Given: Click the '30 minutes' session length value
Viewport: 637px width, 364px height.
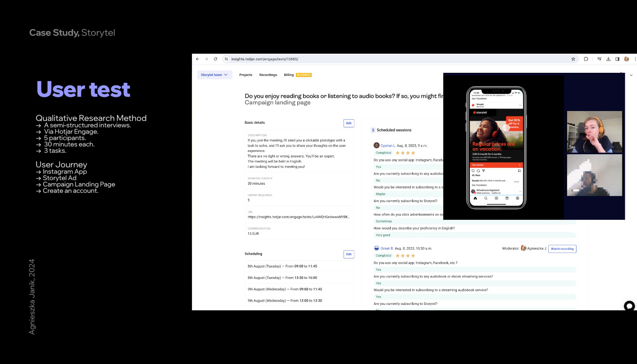Looking at the screenshot, I should click(x=257, y=183).
